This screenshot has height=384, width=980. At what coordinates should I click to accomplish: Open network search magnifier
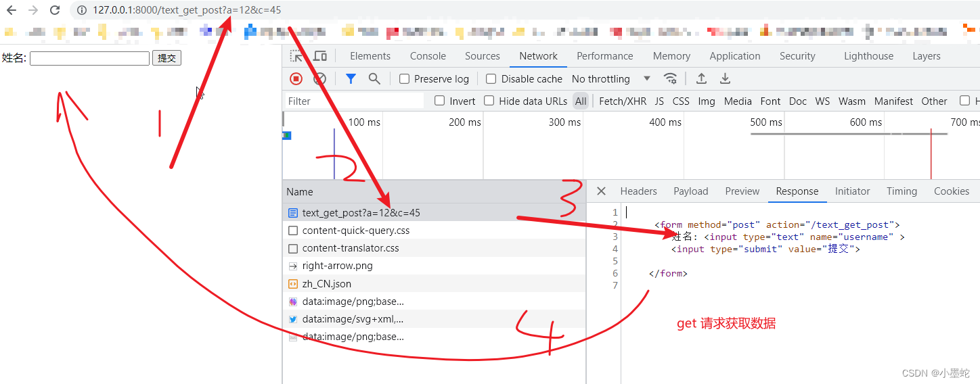click(374, 79)
